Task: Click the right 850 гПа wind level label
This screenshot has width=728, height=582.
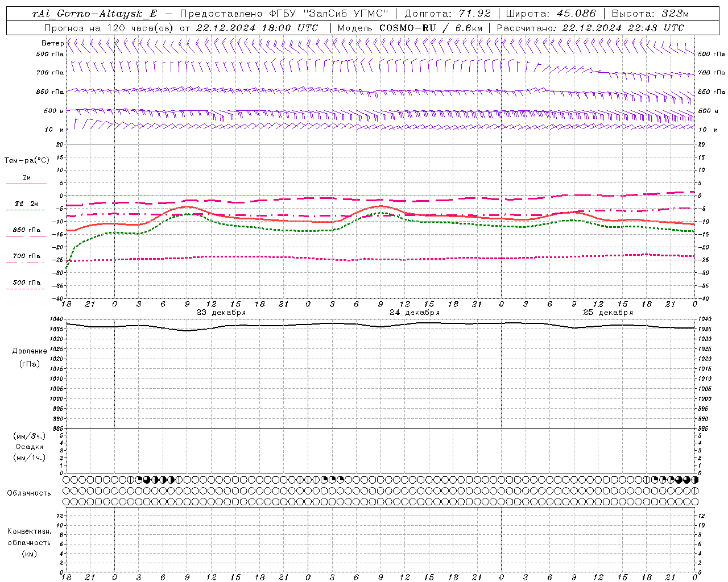Action: (x=712, y=92)
